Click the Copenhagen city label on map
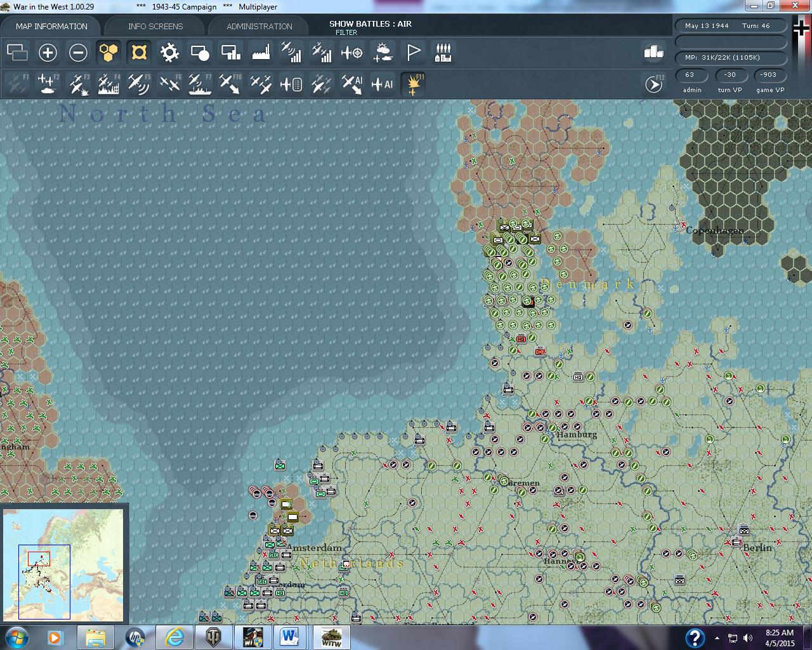This screenshot has width=812, height=650. [x=715, y=230]
